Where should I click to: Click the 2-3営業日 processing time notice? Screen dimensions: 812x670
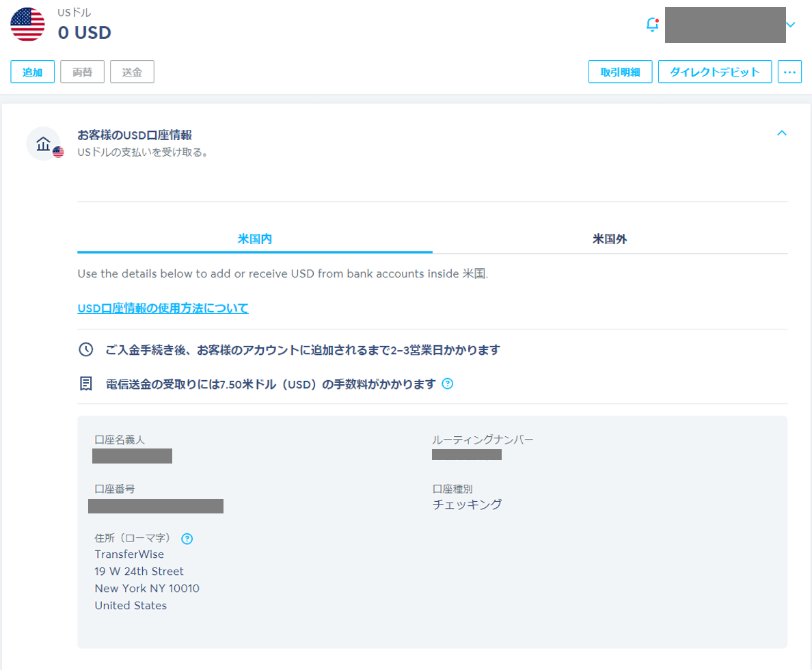click(x=303, y=350)
